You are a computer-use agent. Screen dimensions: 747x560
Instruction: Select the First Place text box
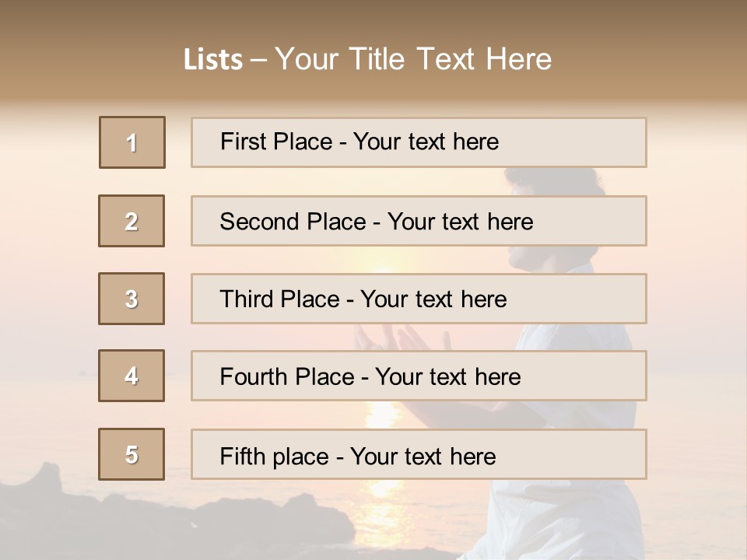point(419,142)
